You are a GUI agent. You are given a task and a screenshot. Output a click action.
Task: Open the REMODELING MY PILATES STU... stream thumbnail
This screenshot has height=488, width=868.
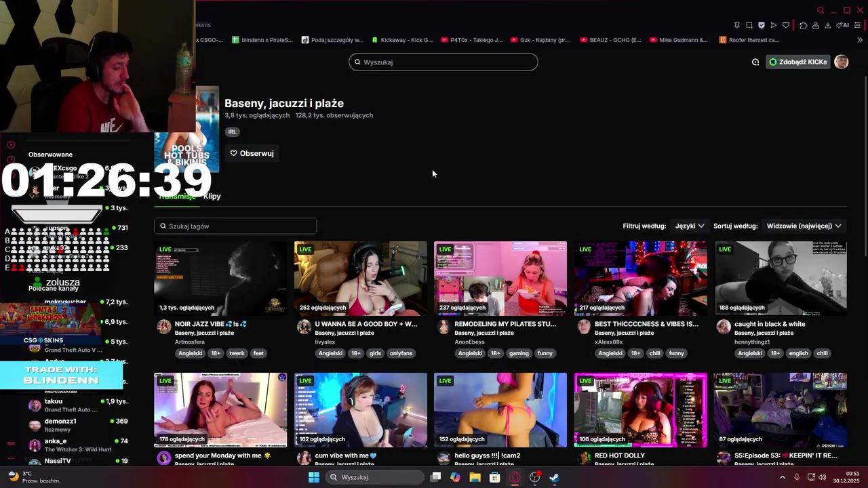500,278
